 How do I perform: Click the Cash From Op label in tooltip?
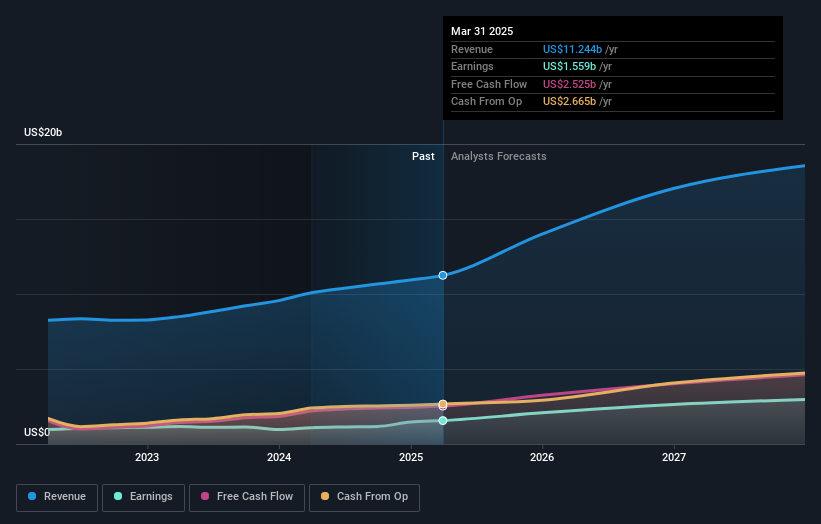pos(486,102)
